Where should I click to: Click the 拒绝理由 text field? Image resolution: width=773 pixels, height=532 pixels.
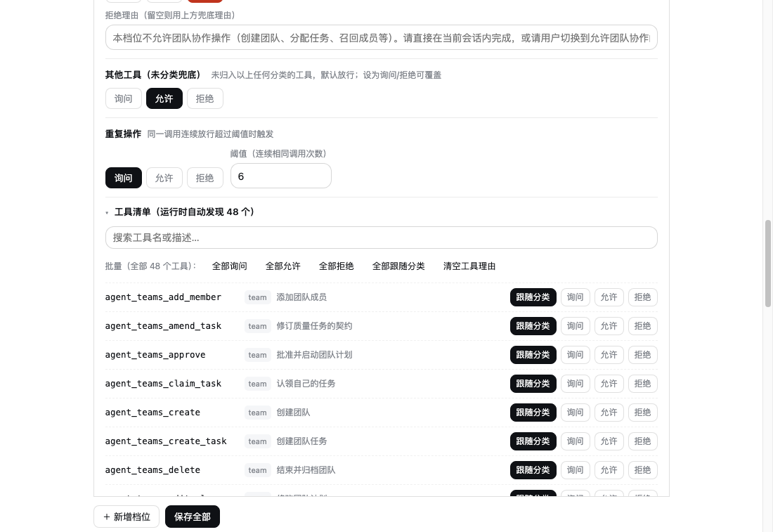[x=381, y=37]
